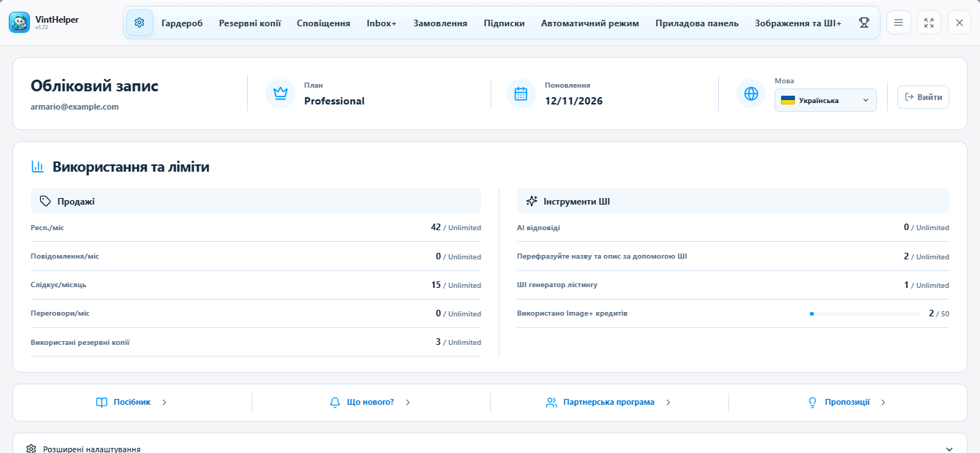Click the Використані резервні копії label
Screen dimensions: 980x453
tap(80, 342)
